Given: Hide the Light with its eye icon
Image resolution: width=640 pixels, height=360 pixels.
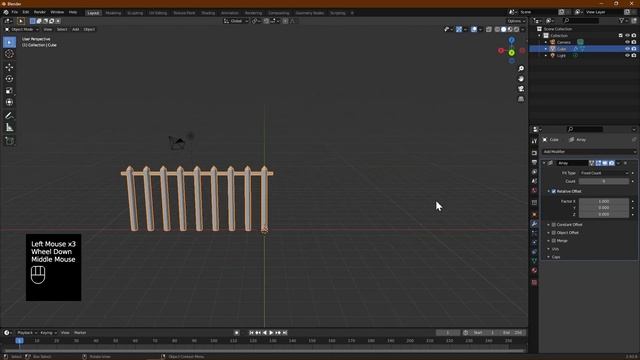Looking at the screenshot, I should click(x=627, y=56).
